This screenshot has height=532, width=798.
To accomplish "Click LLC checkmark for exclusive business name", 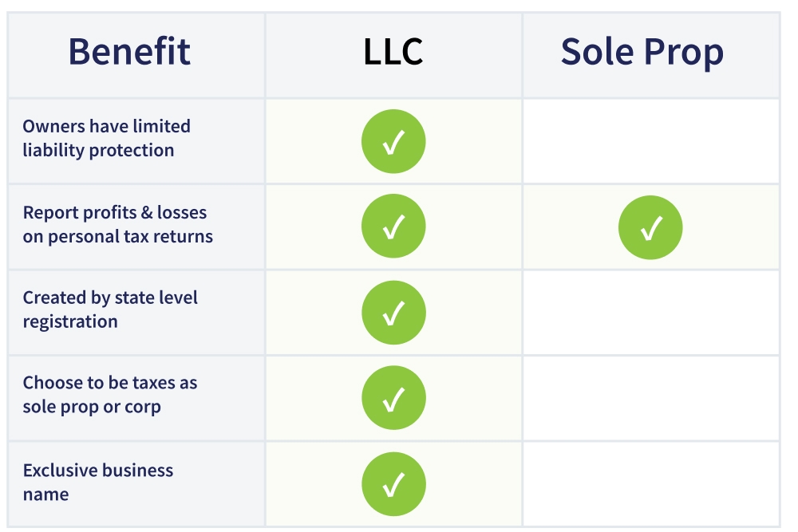I will [x=393, y=483].
